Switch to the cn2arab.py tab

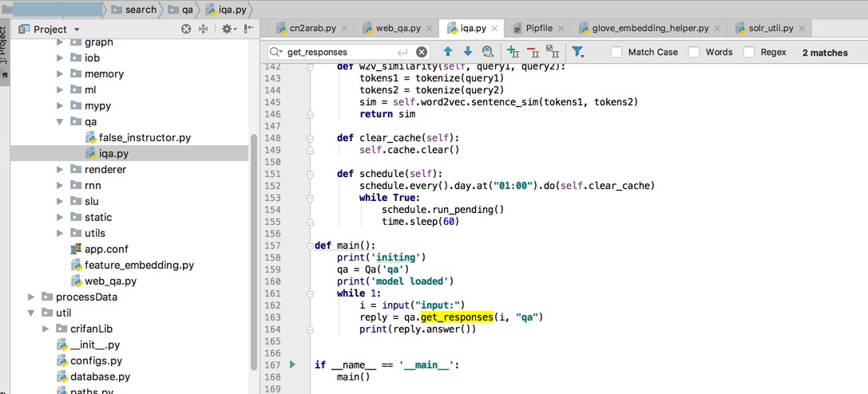(312, 28)
